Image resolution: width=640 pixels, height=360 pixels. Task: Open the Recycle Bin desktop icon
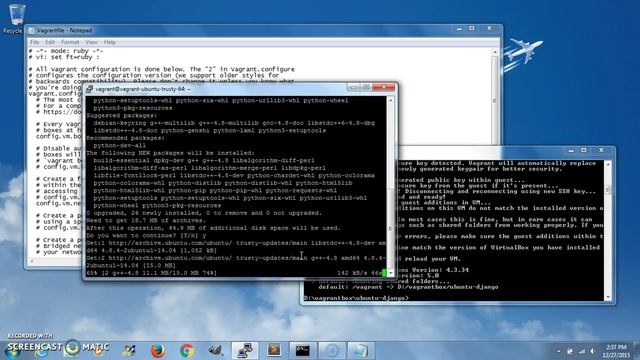click(x=16, y=19)
